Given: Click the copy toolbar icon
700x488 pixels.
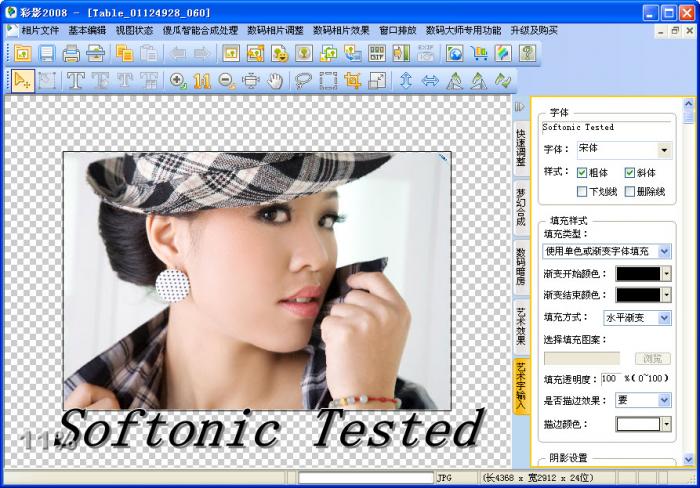Looking at the screenshot, I should click(125, 54).
